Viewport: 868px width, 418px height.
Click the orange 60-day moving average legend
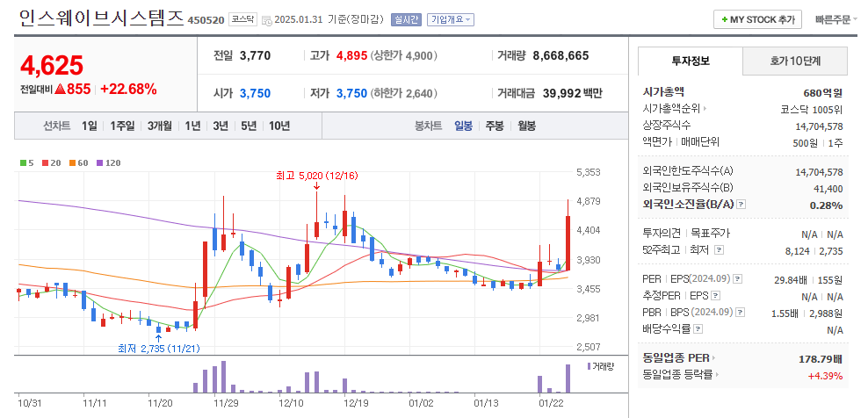[78, 162]
